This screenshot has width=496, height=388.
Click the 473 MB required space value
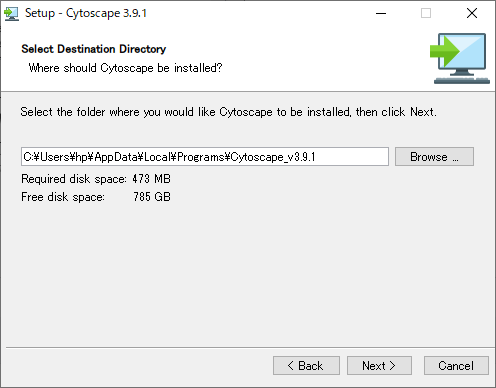151,179
